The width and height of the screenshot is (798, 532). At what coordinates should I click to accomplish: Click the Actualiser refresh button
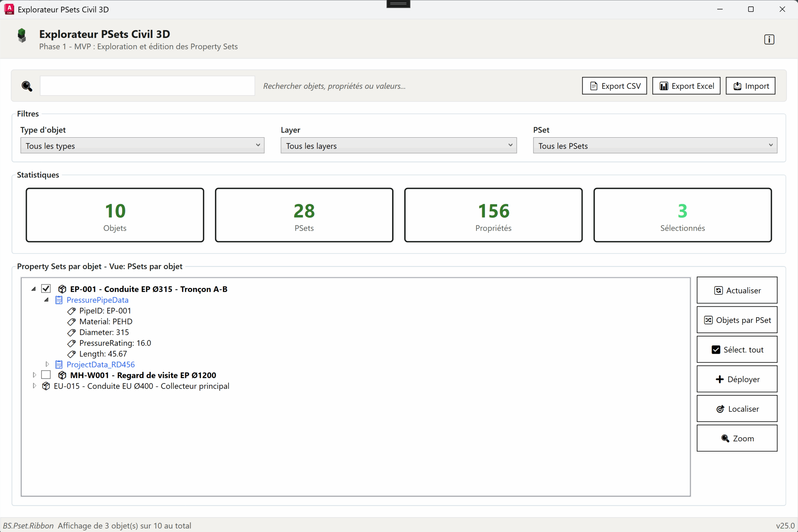[x=737, y=290]
